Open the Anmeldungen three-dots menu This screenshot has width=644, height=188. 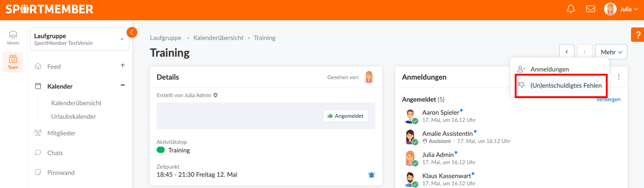coord(619,77)
